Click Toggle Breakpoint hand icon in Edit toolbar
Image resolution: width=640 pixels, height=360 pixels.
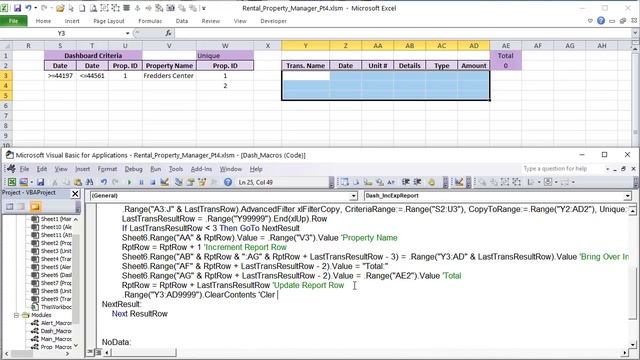(431, 182)
